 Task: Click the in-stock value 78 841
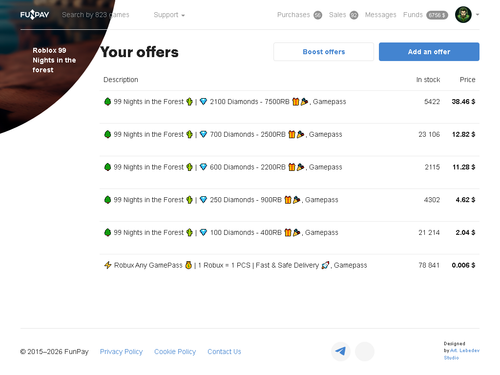429,265
